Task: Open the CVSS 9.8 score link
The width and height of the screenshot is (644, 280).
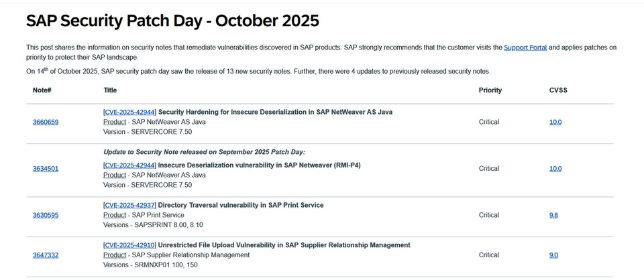Action: point(553,215)
